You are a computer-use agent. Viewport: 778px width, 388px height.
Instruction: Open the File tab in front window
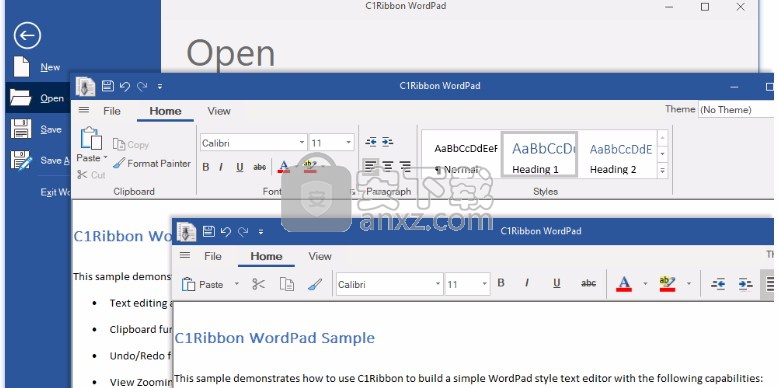[x=213, y=257]
